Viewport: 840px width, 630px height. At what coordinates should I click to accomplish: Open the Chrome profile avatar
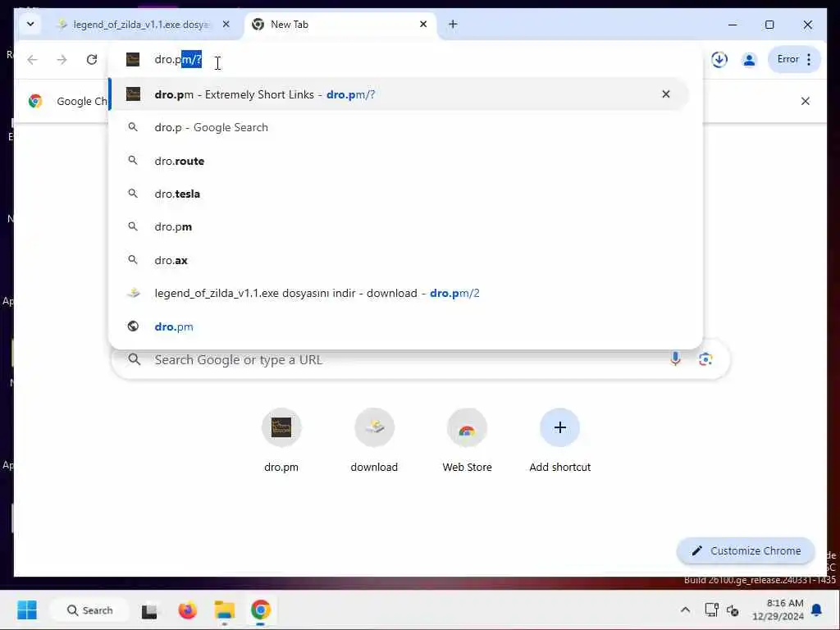pos(749,59)
